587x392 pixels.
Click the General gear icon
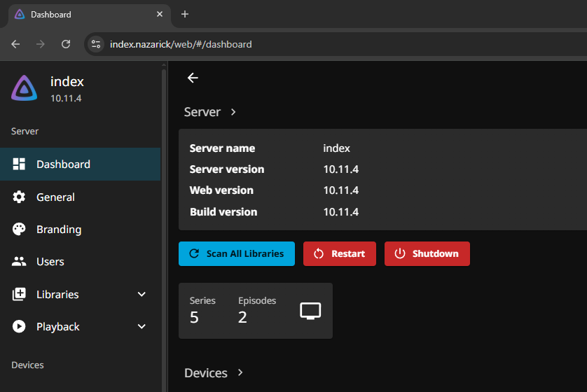pyautogui.click(x=20, y=197)
